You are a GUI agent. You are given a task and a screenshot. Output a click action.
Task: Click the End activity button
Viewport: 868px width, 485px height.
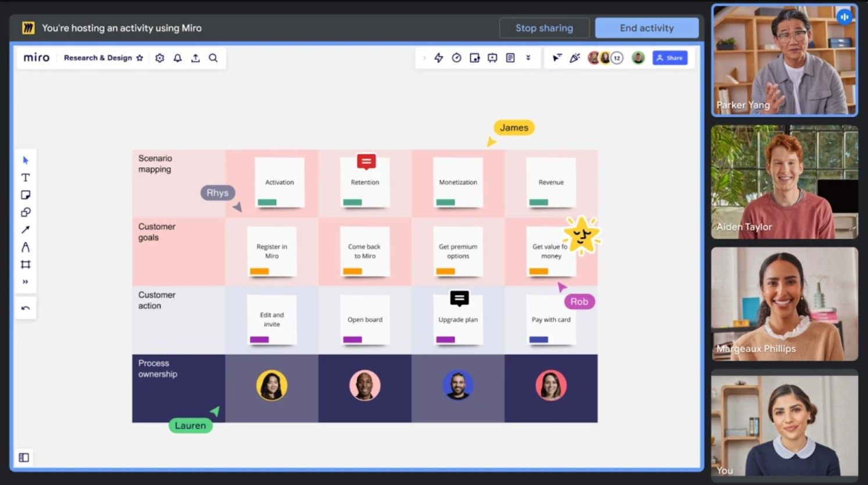click(646, 28)
